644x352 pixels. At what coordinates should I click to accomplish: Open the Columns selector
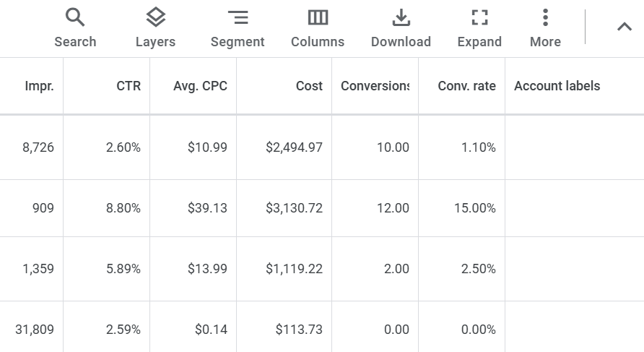coord(318,28)
